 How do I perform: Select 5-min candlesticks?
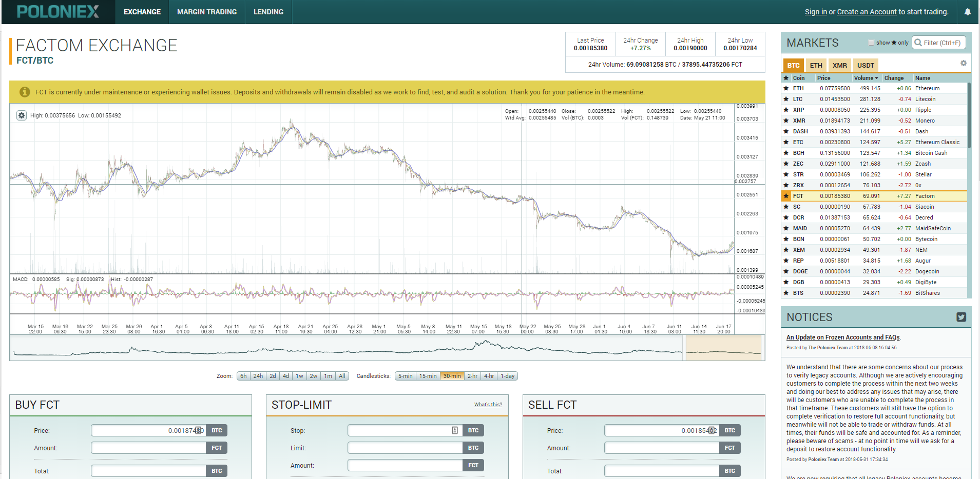point(406,376)
